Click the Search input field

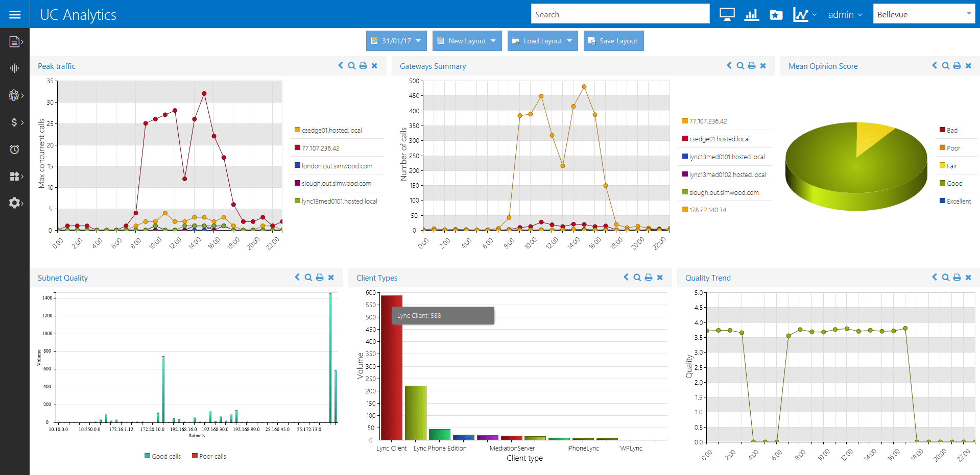pos(620,14)
